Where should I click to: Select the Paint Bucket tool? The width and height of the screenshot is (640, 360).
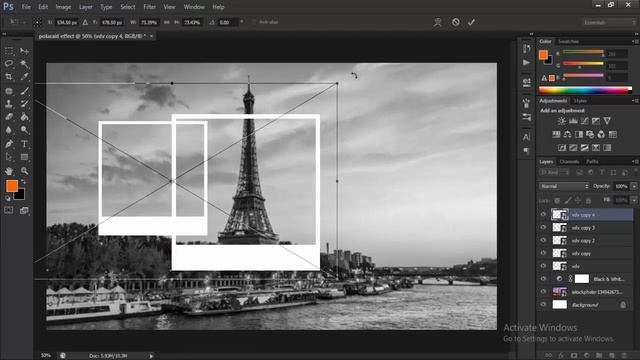pos(24,117)
